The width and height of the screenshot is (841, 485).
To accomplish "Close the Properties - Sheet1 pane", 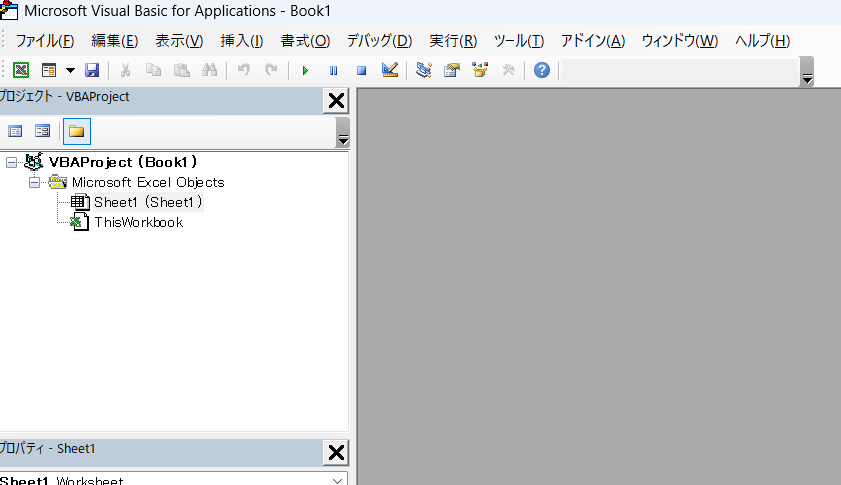I will (x=336, y=452).
